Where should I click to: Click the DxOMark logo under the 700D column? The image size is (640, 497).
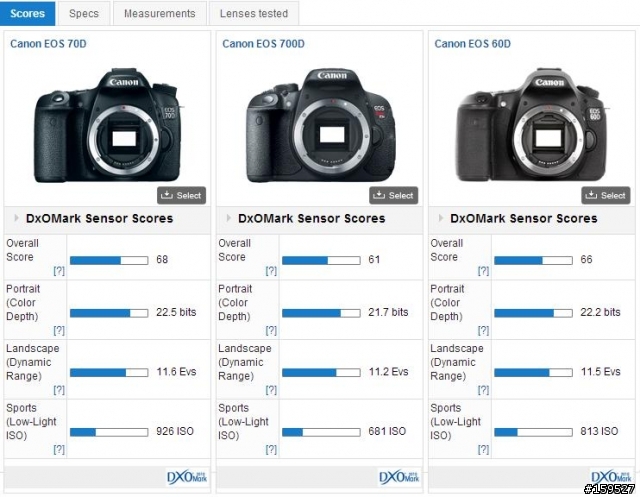pos(399,477)
